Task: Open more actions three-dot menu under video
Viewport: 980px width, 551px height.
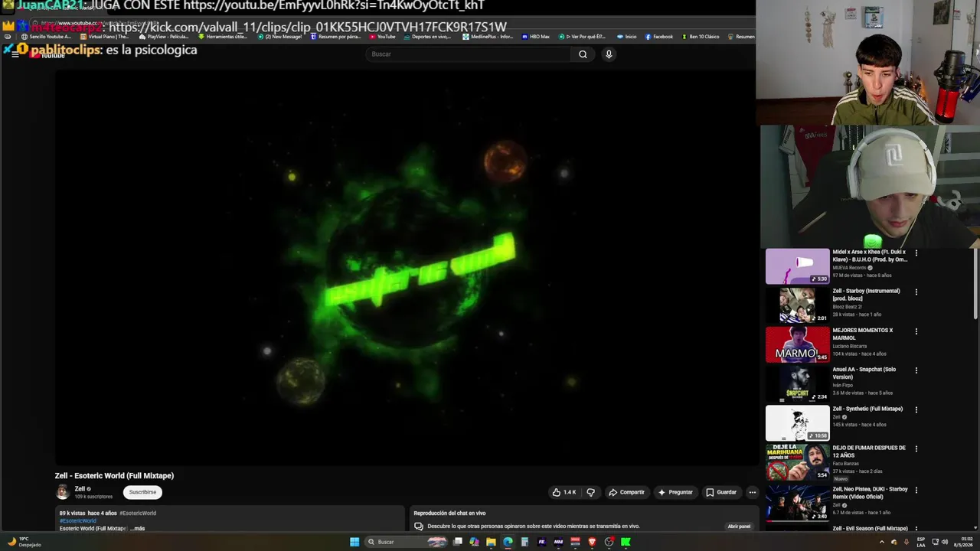Action: point(753,492)
